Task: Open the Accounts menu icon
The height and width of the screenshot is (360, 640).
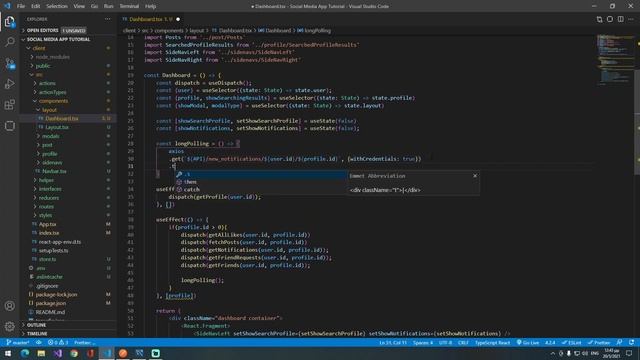Action: click(9, 306)
